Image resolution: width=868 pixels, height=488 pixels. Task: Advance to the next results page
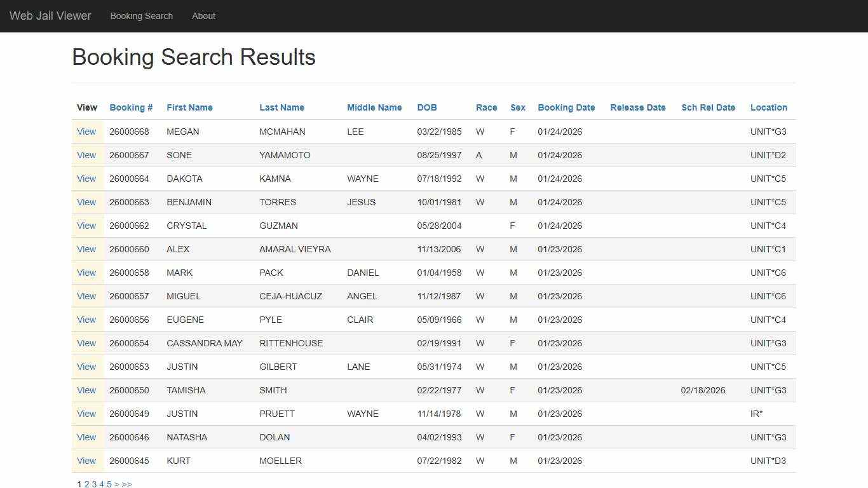[117, 484]
